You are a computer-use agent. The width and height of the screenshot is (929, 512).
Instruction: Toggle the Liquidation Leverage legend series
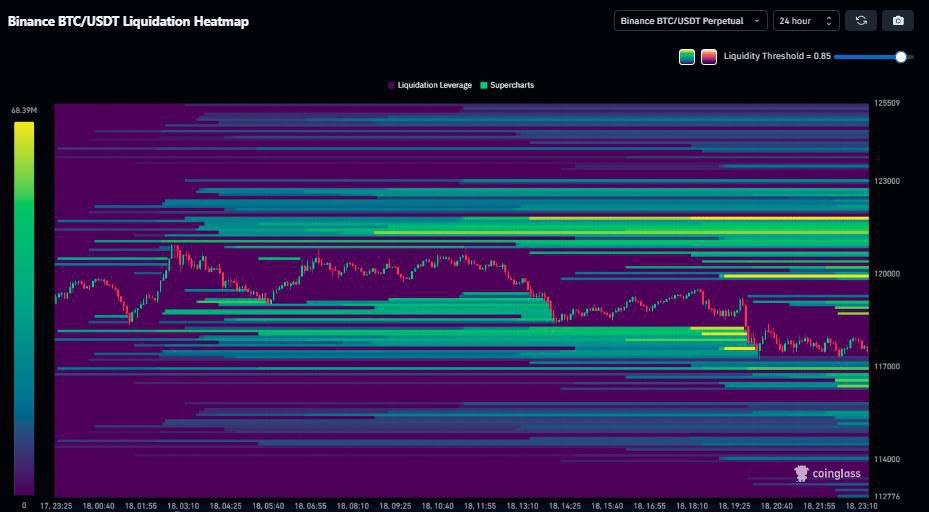click(x=430, y=85)
